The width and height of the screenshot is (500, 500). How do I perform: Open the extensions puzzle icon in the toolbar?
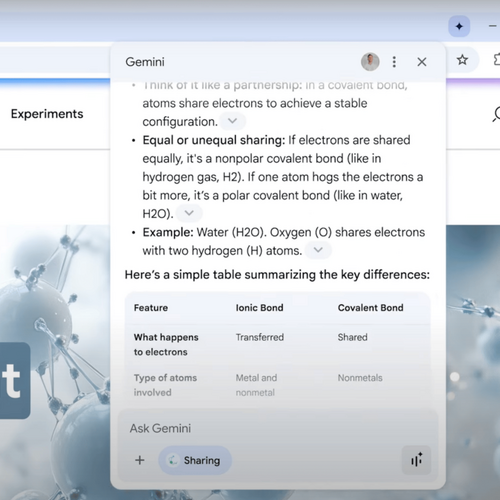497,60
